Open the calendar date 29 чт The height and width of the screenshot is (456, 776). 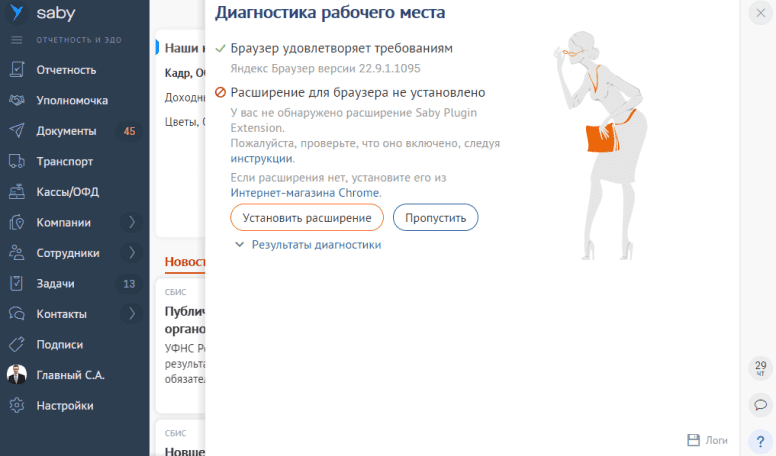click(761, 368)
